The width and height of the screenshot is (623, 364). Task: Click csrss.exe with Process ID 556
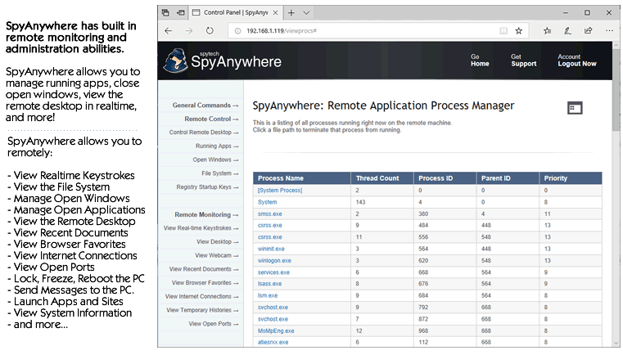[270, 237]
